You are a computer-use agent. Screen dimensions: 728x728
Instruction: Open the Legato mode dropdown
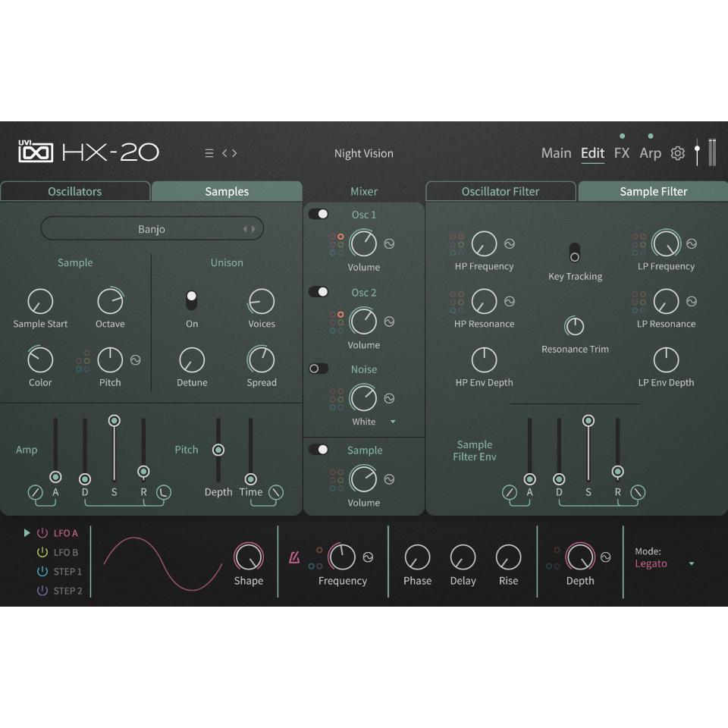tap(692, 563)
